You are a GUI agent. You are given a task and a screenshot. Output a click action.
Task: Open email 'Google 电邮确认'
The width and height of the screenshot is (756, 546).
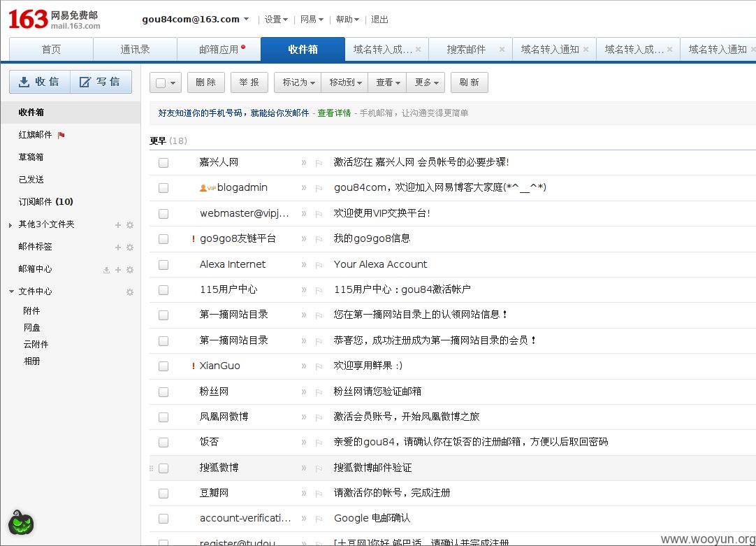tap(372, 518)
